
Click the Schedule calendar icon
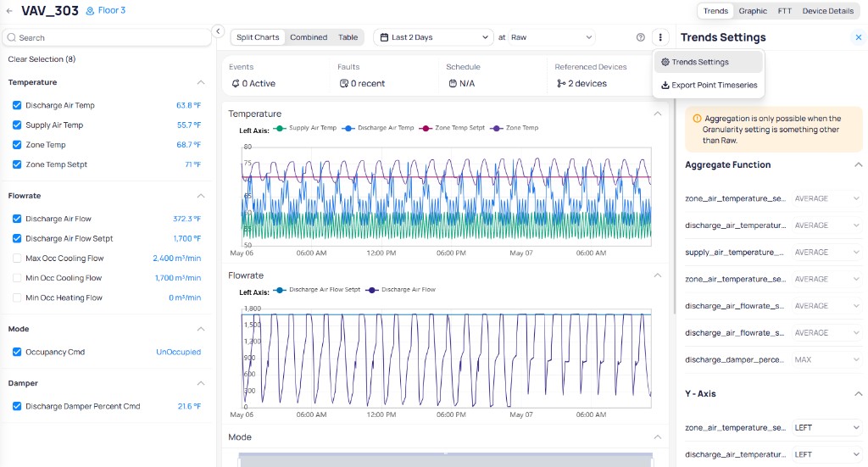click(453, 84)
